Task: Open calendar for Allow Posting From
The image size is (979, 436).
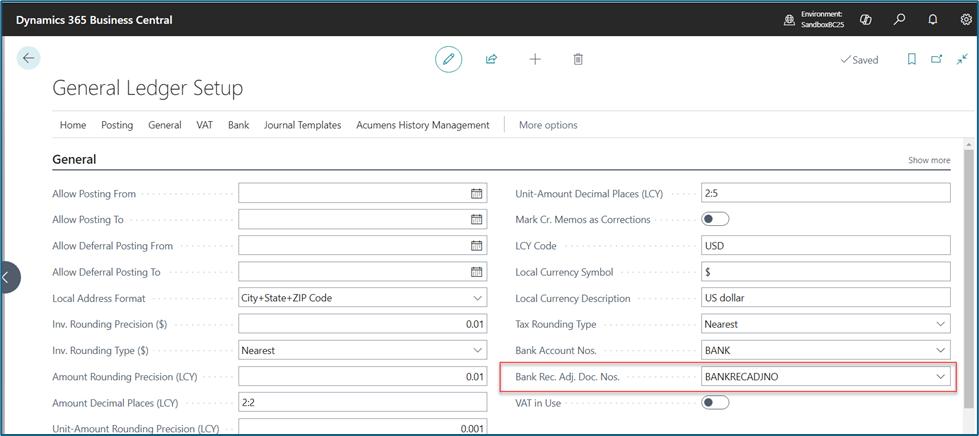Action: pos(476,194)
